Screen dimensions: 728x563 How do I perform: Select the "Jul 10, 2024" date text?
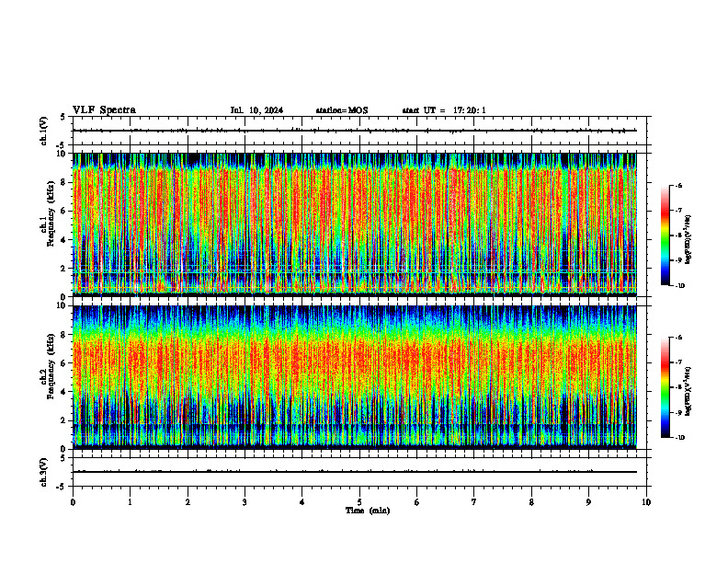coord(256,110)
